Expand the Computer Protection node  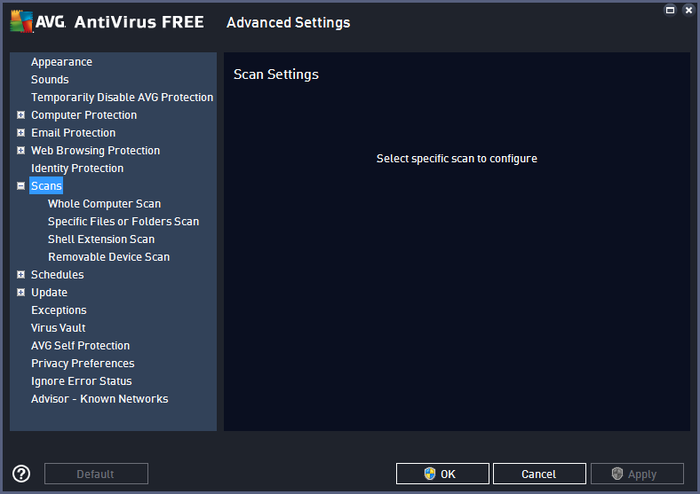point(21,115)
